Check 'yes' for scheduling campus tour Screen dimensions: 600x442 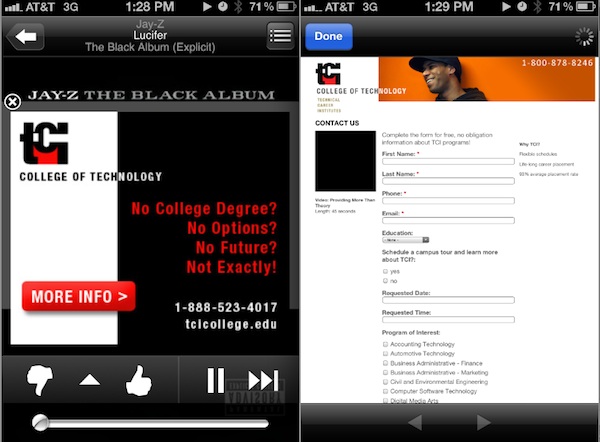pos(386,271)
